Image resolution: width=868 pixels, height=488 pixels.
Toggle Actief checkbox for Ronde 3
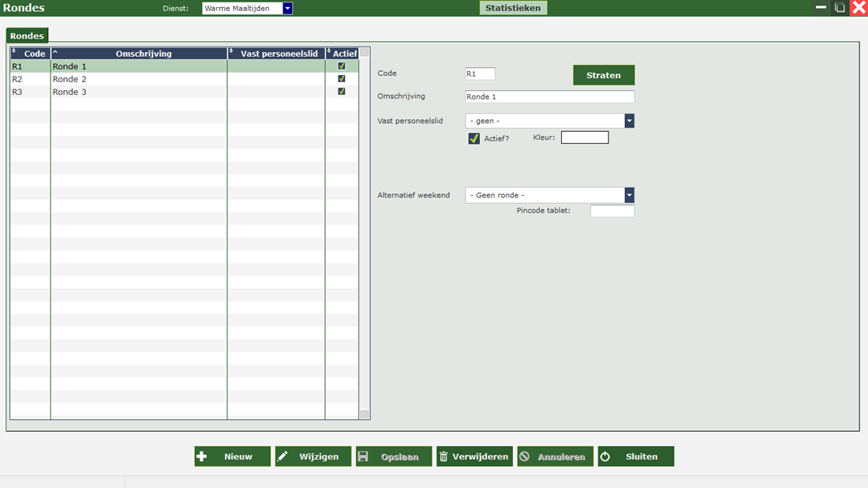(342, 92)
